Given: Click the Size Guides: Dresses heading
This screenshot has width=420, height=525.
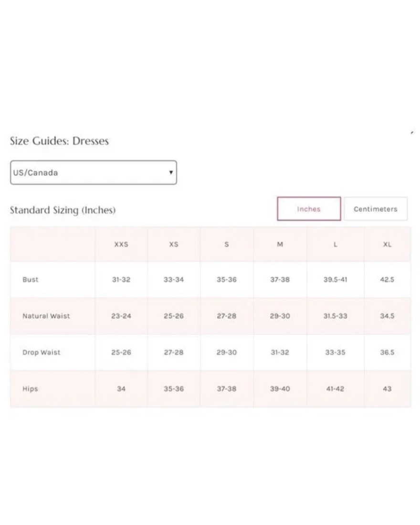Looking at the screenshot, I should 59,141.
